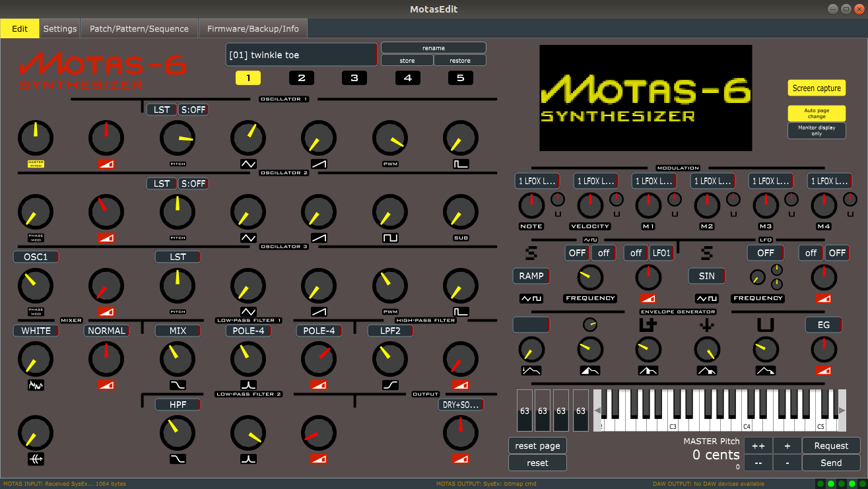Select Oscillator 3 sawtooth wave icon
The width and height of the screenshot is (868, 489).
[319, 311]
